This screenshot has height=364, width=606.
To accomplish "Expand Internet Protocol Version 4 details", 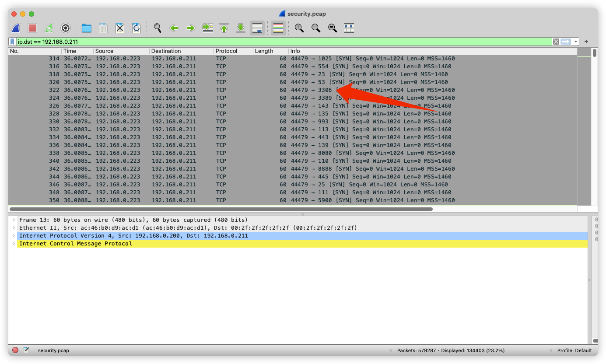I will [14, 236].
